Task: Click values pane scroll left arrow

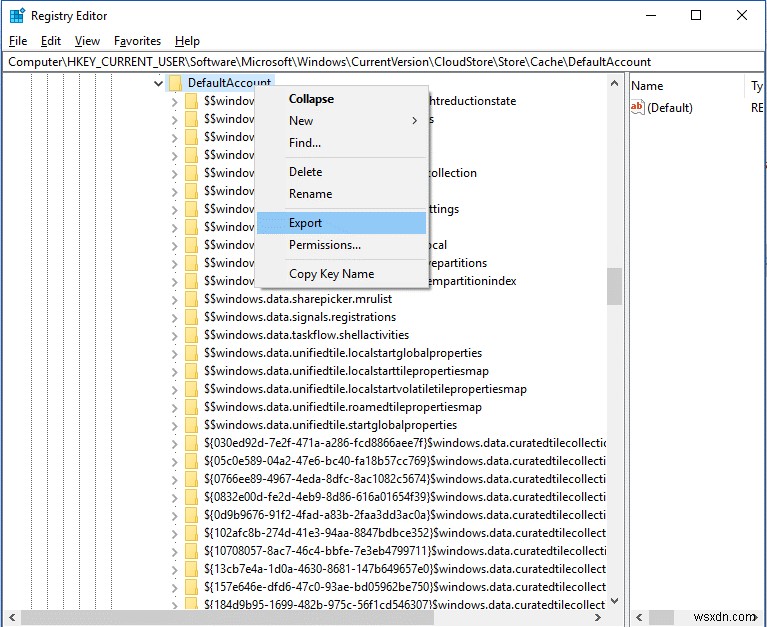Action: click(639, 617)
